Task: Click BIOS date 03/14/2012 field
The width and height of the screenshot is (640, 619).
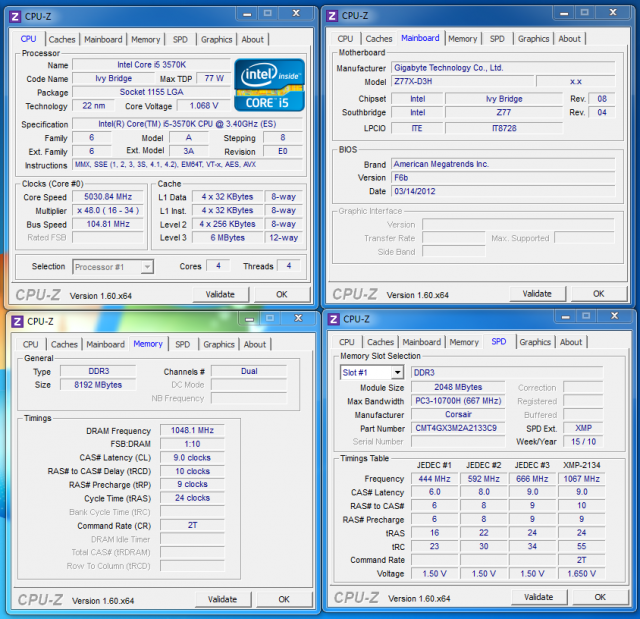Action: coord(503,191)
